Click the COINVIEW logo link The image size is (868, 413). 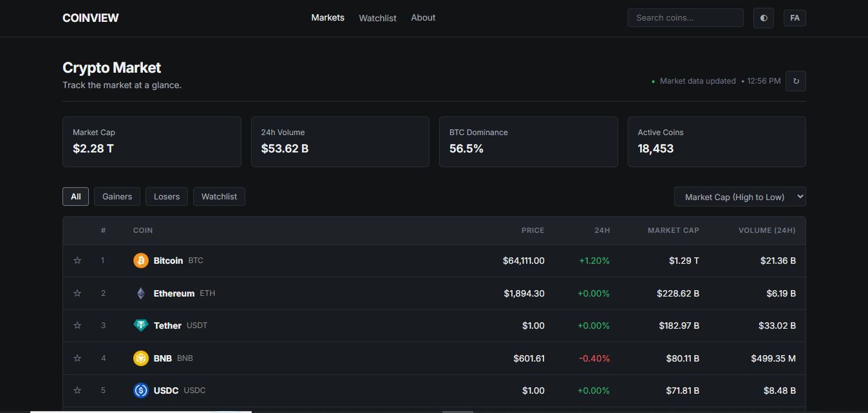click(x=91, y=18)
